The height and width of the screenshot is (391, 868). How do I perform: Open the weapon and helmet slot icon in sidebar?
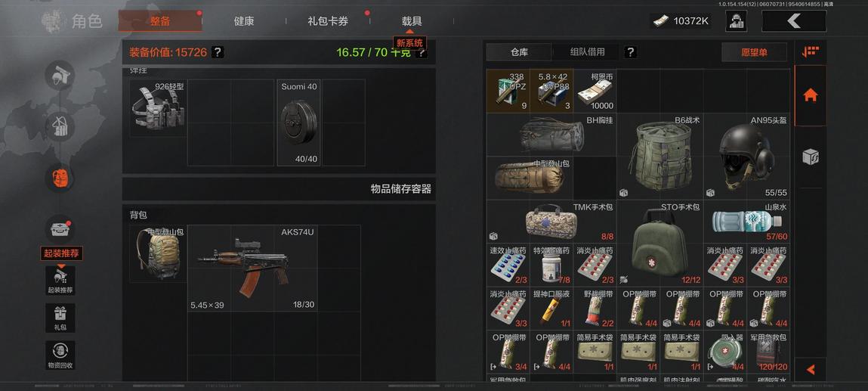(x=60, y=76)
